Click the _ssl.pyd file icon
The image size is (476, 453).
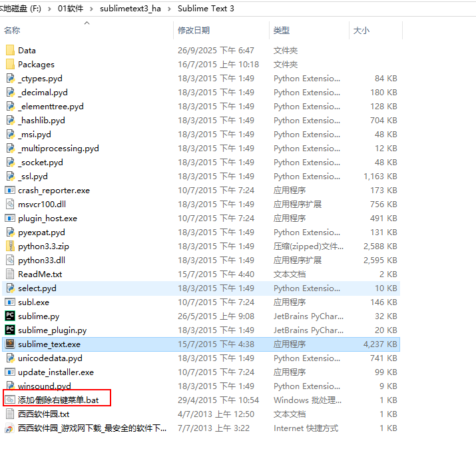tap(10, 176)
